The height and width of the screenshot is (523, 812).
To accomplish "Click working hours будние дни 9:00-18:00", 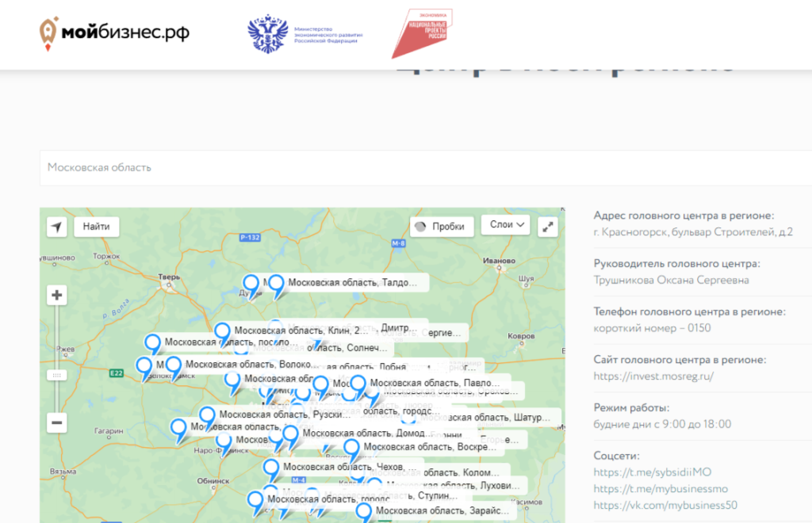I will pos(662,424).
